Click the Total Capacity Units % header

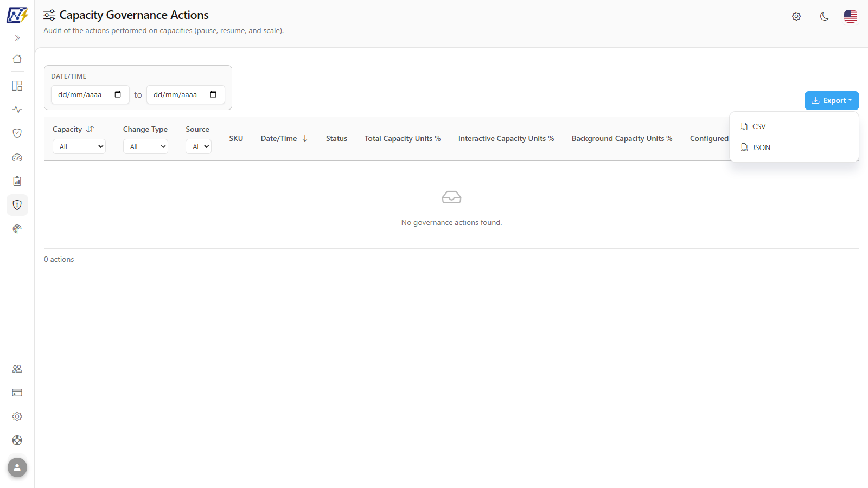403,138
